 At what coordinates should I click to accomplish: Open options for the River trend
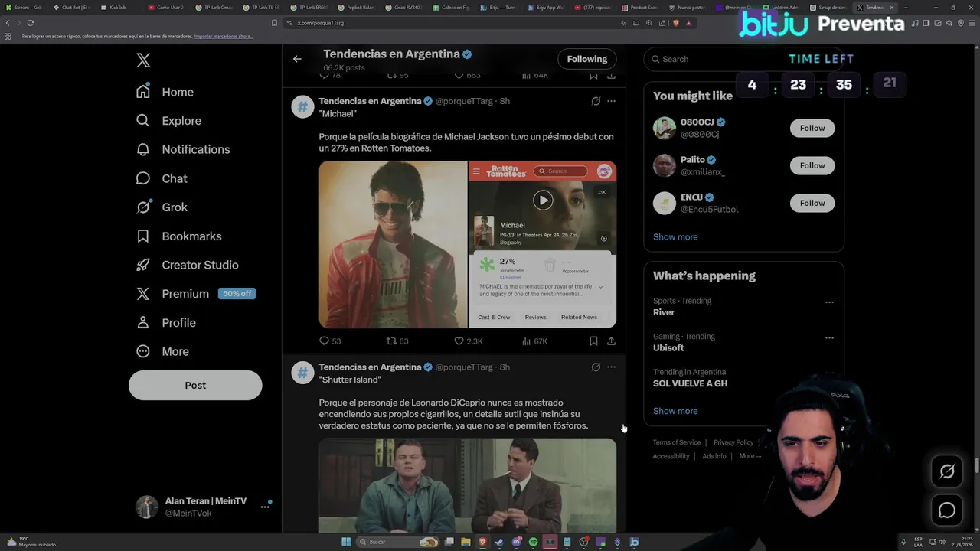pos(829,302)
